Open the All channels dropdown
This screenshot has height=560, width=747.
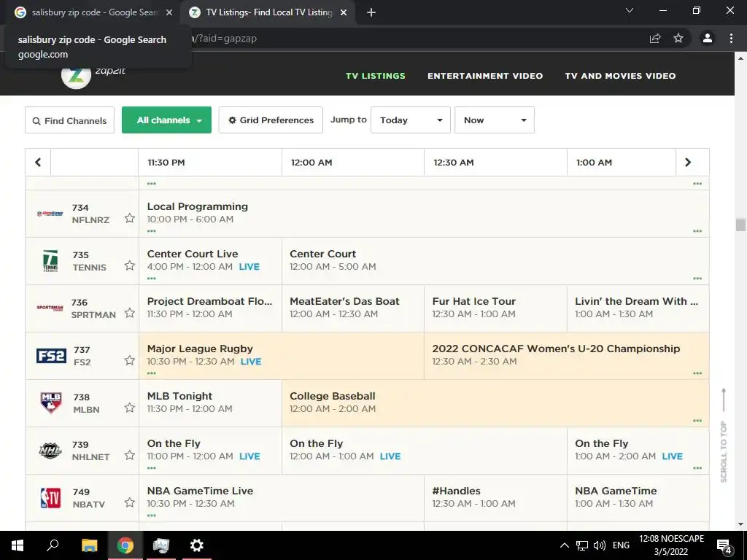point(167,120)
